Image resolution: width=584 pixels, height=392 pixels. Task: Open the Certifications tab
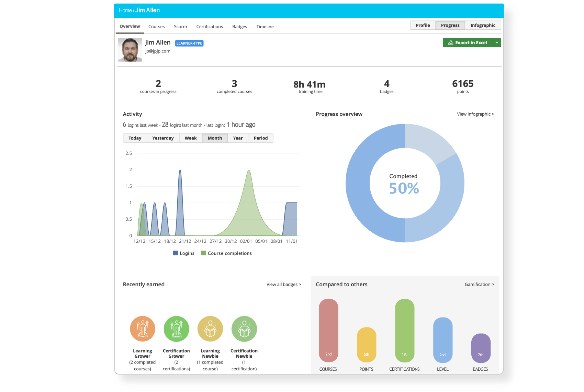coord(210,26)
